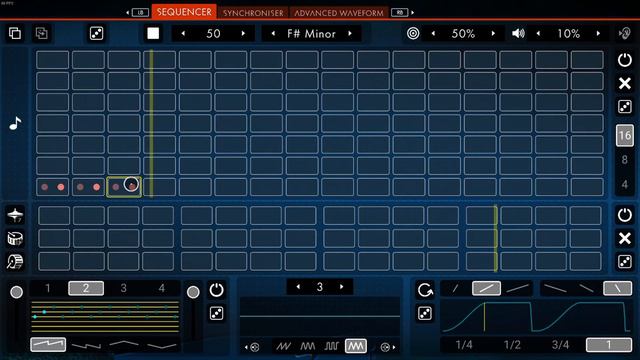Click left grey slider knob at bottom
This screenshot has width=640, height=360.
coord(16,292)
